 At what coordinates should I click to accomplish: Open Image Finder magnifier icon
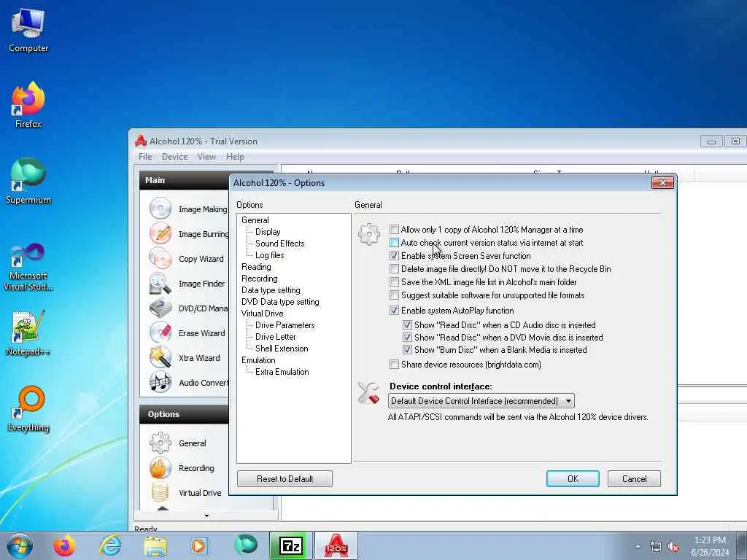tap(160, 284)
